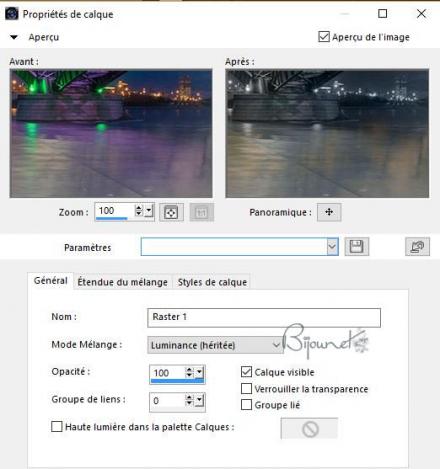Click the zoom 1:1 icon
440x469 pixels.
(x=202, y=212)
